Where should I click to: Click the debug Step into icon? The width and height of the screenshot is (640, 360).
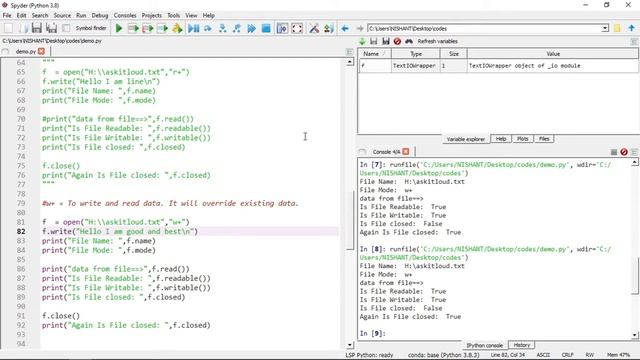[x=222, y=28]
